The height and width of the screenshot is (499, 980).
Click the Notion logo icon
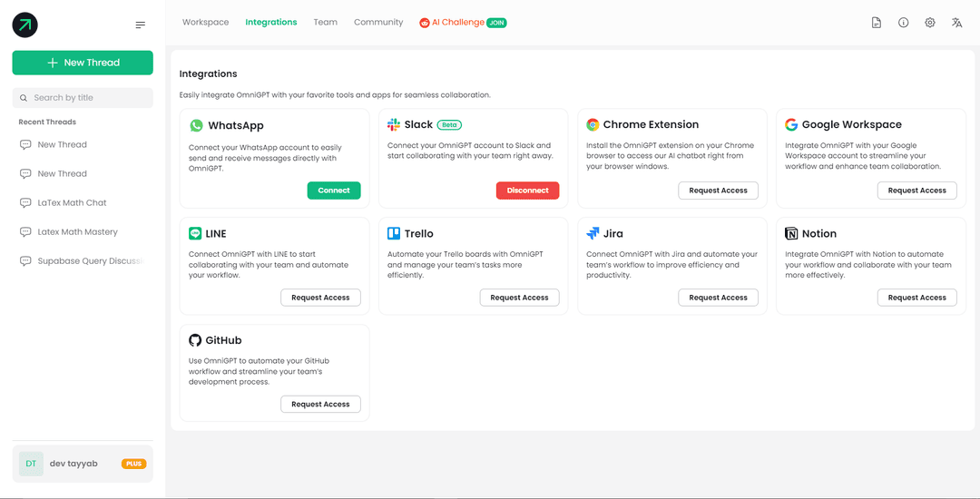pos(791,233)
